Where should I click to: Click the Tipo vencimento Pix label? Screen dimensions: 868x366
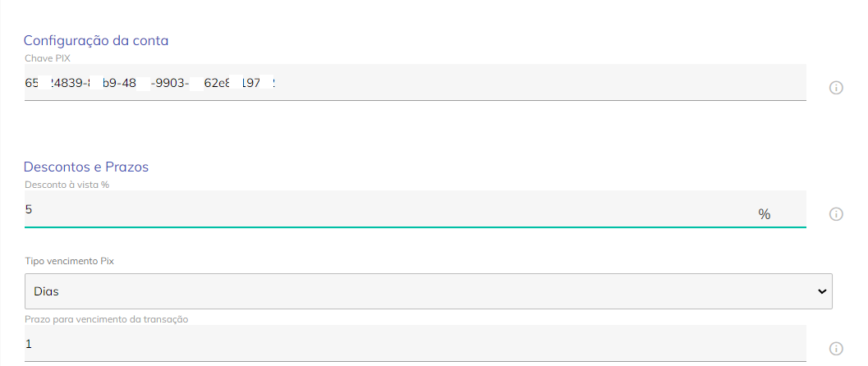tap(69, 261)
